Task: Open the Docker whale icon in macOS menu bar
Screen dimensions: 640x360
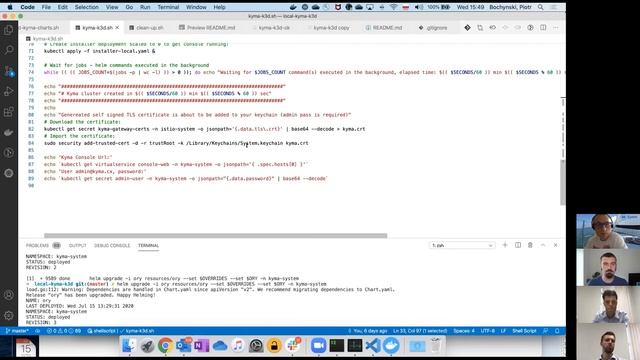Action: point(293,7)
